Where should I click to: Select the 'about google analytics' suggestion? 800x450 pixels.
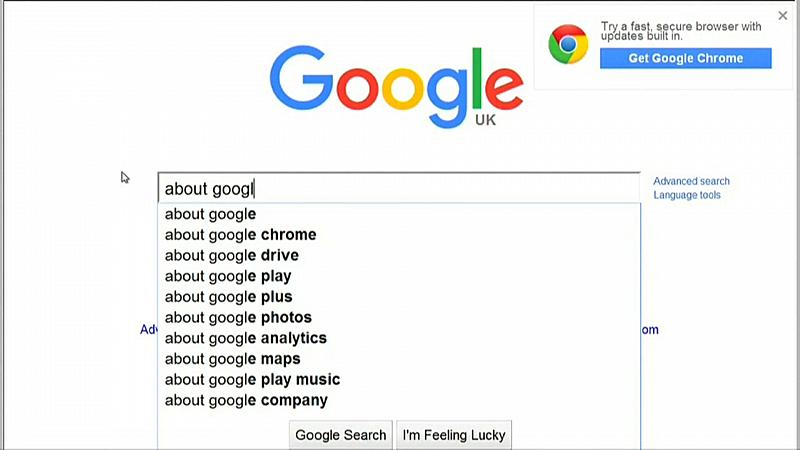click(x=246, y=338)
